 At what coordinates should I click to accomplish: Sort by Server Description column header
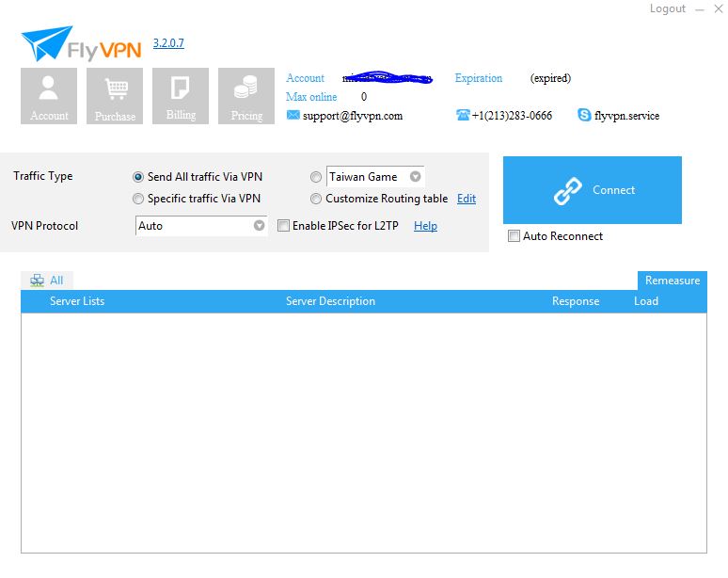[x=330, y=301]
